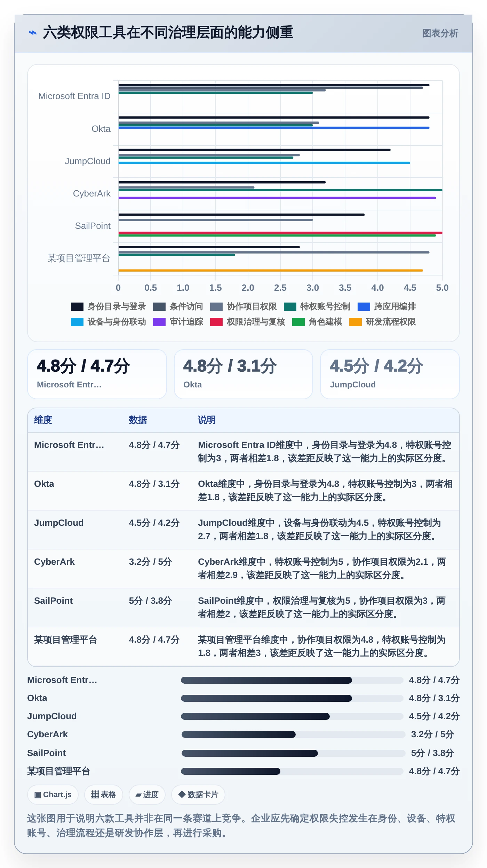
Task: Toggle the 协作项目权限 legend item
Action: click(243, 306)
